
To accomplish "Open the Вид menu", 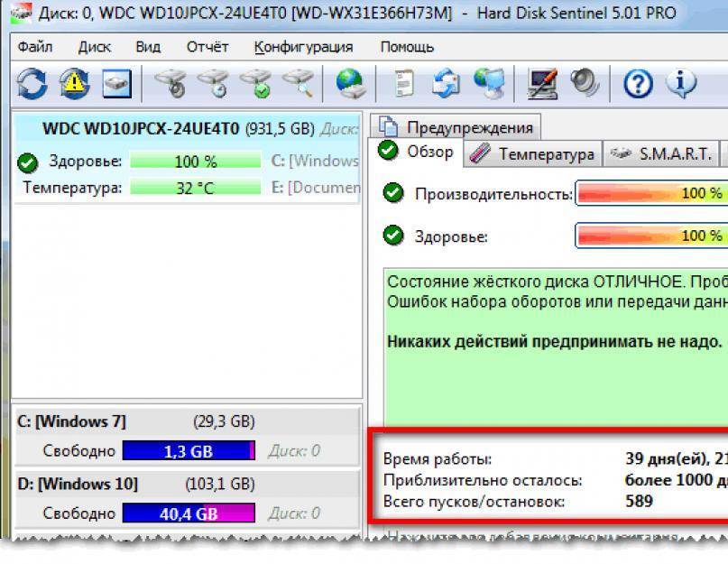I will [148, 47].
